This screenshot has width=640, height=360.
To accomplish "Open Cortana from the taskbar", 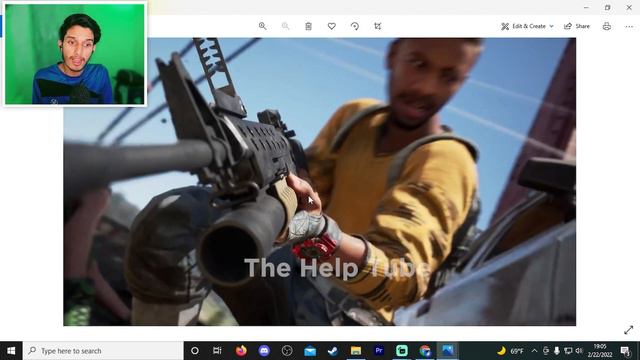I will tap(195, 351).
